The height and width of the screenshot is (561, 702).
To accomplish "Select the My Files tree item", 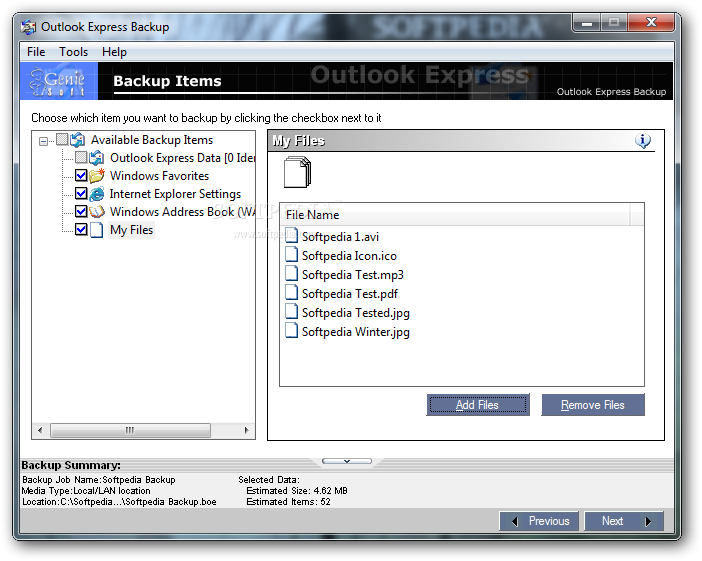I will point(132,230).
